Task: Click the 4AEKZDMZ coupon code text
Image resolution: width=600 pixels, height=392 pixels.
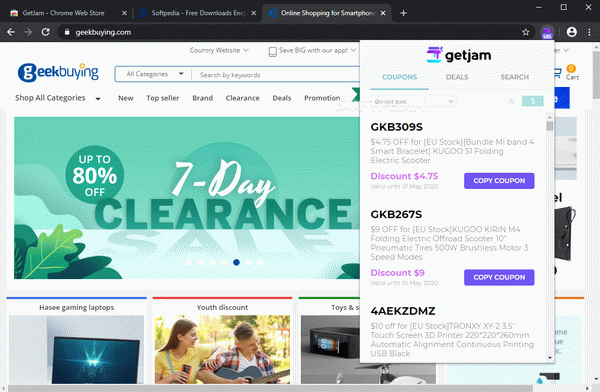Action: pos(403,311)
